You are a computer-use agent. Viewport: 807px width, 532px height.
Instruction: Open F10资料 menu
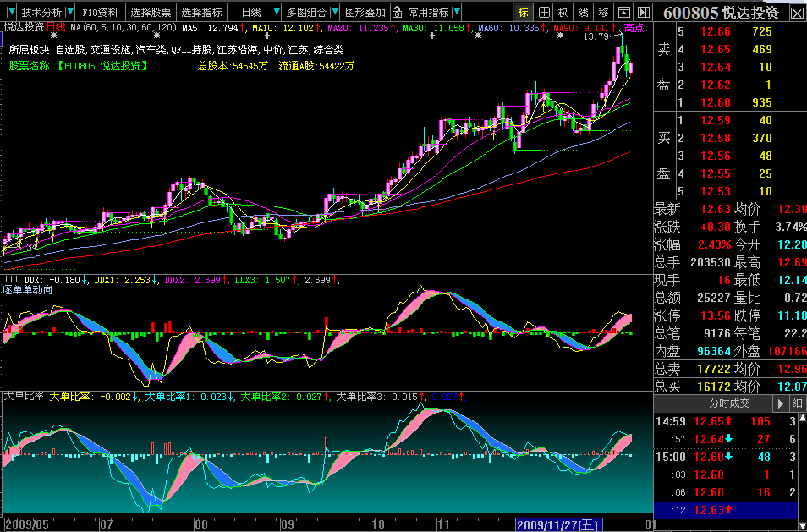pyautogui.click(x=100, y=13)
